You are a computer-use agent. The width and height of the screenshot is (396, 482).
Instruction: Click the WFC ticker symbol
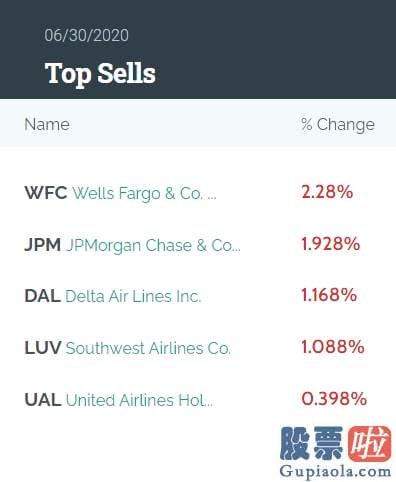click(x=46, y=193)
